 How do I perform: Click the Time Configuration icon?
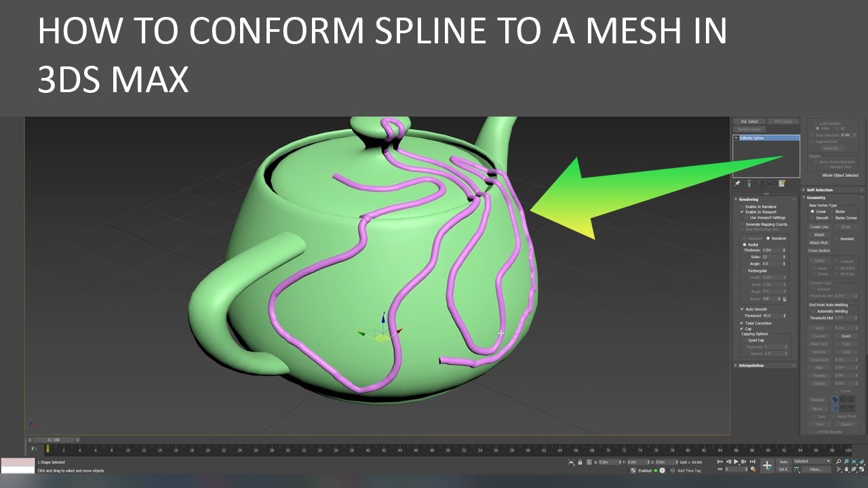pos(753,469)
